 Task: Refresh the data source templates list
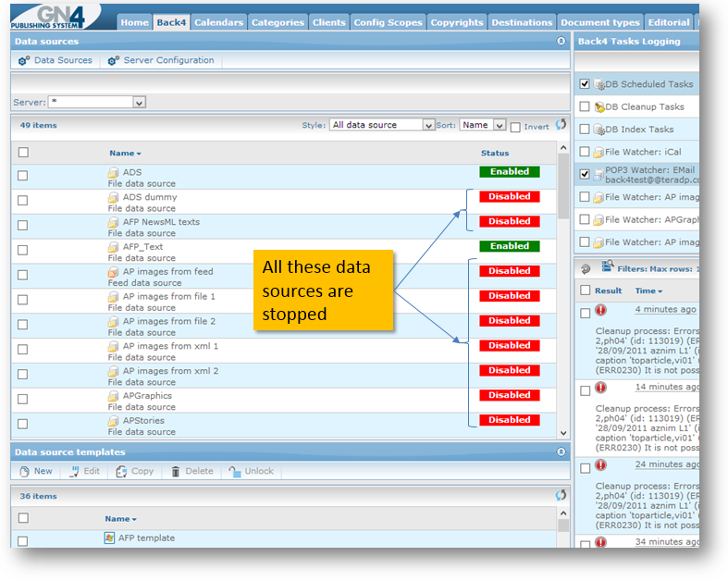[561, 495]
